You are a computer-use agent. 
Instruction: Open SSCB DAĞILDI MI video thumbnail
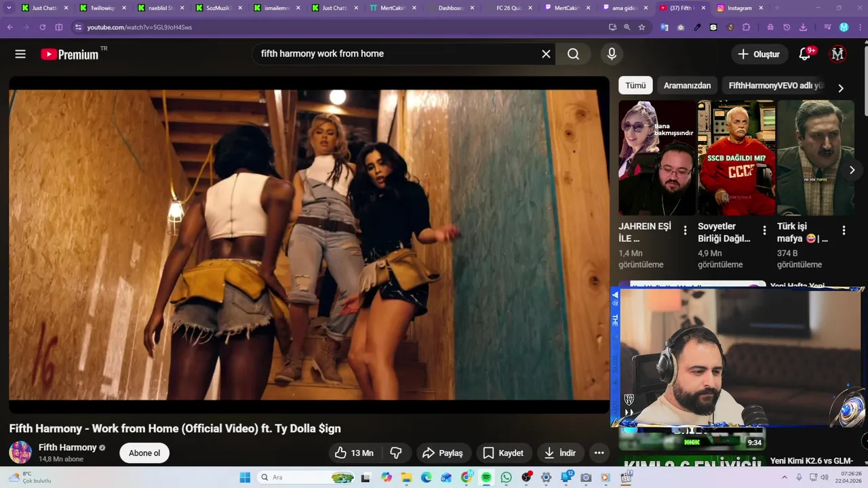[x=736, y=158]
